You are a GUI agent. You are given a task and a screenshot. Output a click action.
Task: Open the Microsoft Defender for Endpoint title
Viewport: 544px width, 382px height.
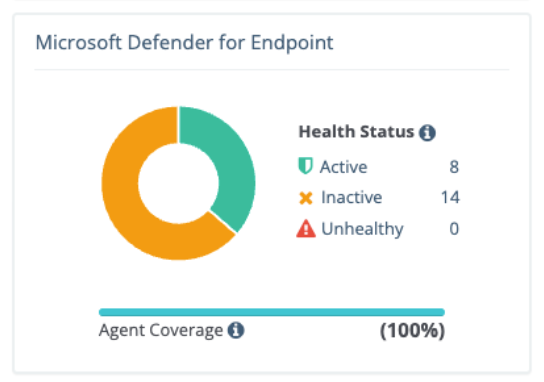pyautogui.click(x=185, y=43)
